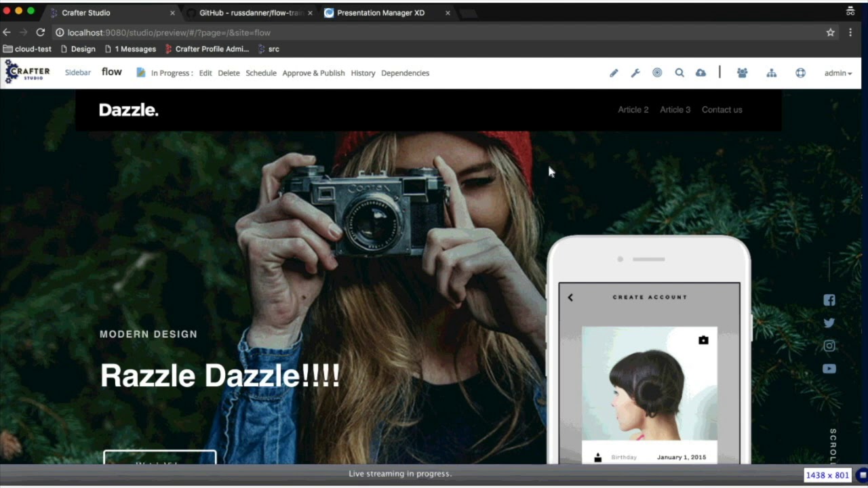Open the admin user dropdown

click(x=838, y=73)
